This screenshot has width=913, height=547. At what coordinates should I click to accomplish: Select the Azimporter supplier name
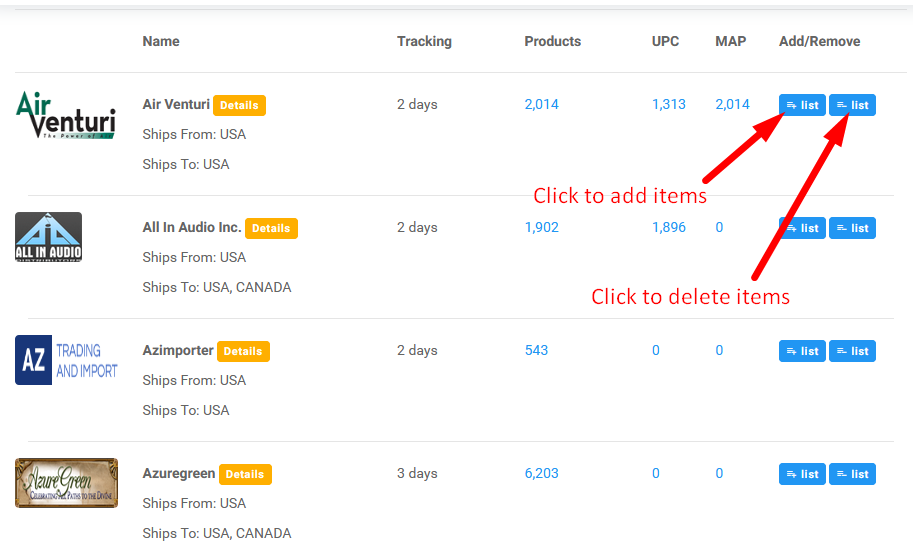click(x=178, y=350)
